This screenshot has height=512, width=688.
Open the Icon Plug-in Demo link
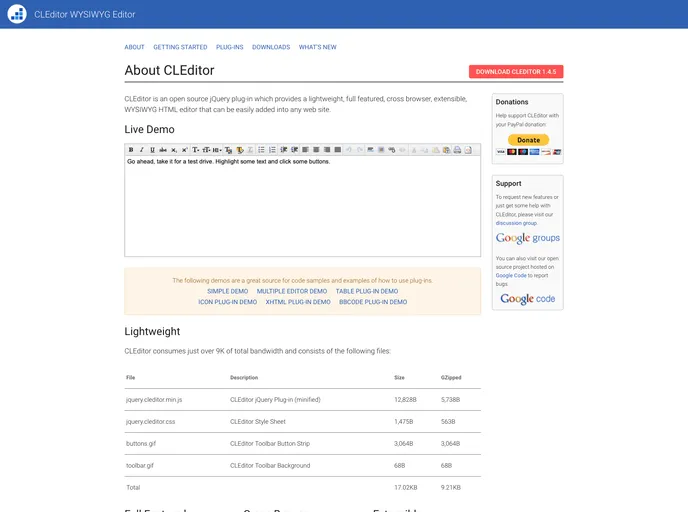[x=228, y=302]
